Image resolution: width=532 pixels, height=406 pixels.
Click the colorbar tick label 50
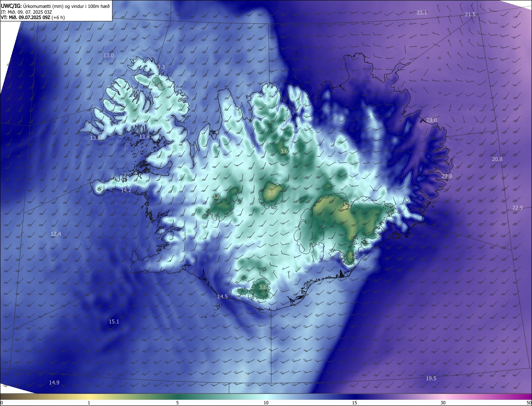coord(529,403)
